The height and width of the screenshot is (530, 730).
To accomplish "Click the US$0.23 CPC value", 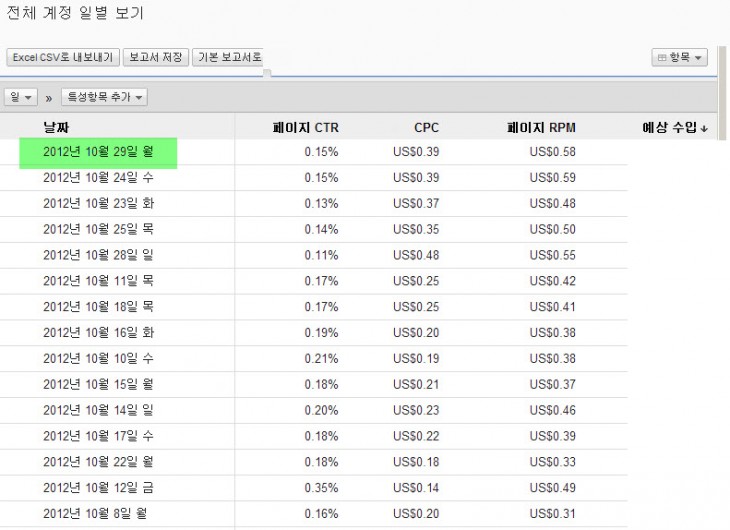I will click(x=416, y=410).
